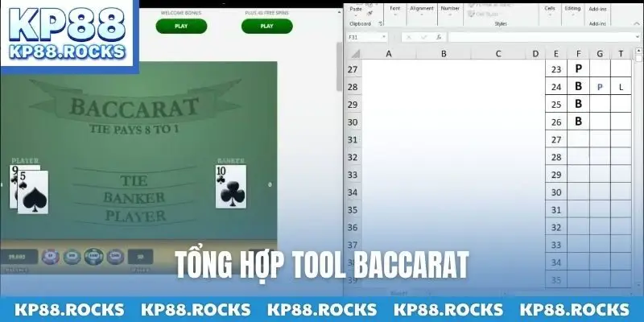Expand the Editing group dropdown

point(572,14)
